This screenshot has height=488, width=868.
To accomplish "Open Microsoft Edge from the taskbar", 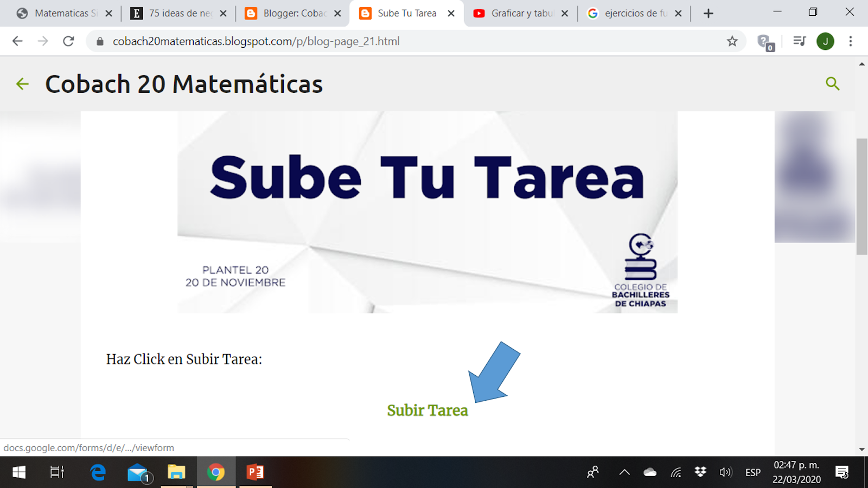I will tap(97, 472).
